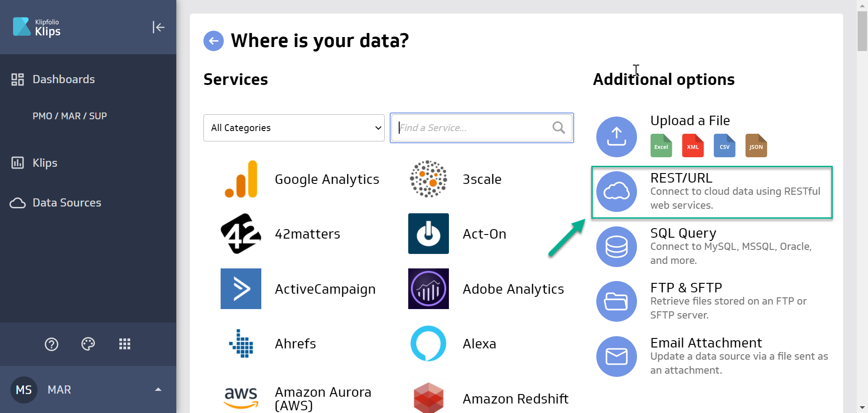Click the Amazon Redshift service icon
This screenshot has height=413, width=868.
click(x=428, y=398)
